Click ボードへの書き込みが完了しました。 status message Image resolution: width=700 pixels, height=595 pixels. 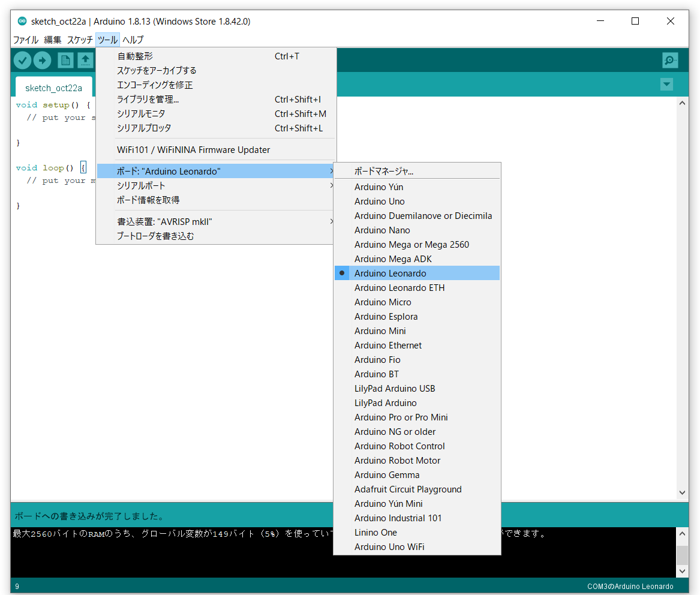(x=91, y=516)
